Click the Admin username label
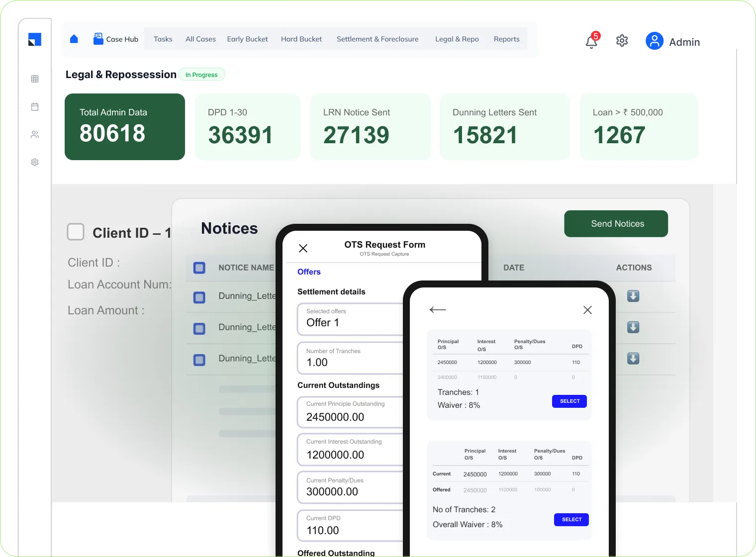The image size is (756, 557). point(684,42)
